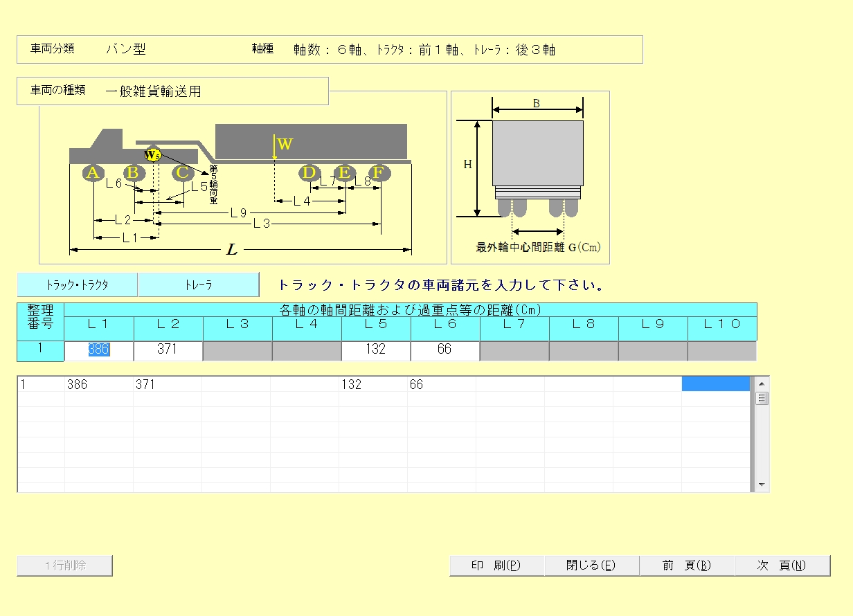Click the L1 column header

click(x=99, y=328)
